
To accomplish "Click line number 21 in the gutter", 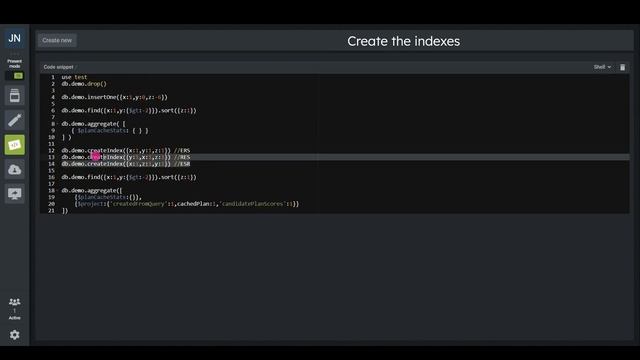I will (51, 211).
